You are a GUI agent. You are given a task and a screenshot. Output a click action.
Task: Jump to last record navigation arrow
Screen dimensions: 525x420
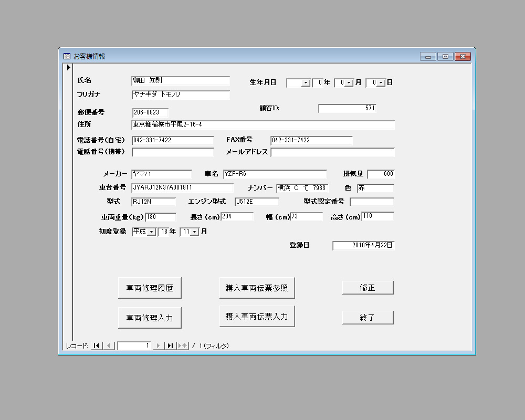(x=171, y=345)
